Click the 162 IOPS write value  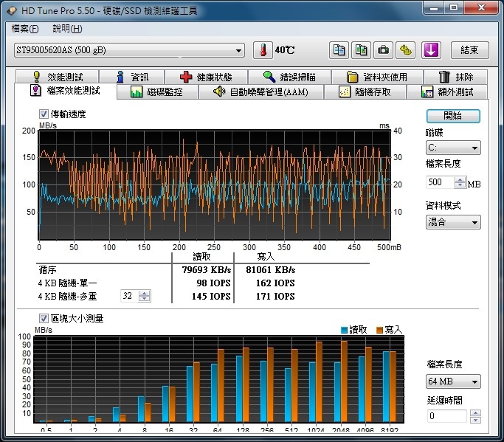click(275, 283)
